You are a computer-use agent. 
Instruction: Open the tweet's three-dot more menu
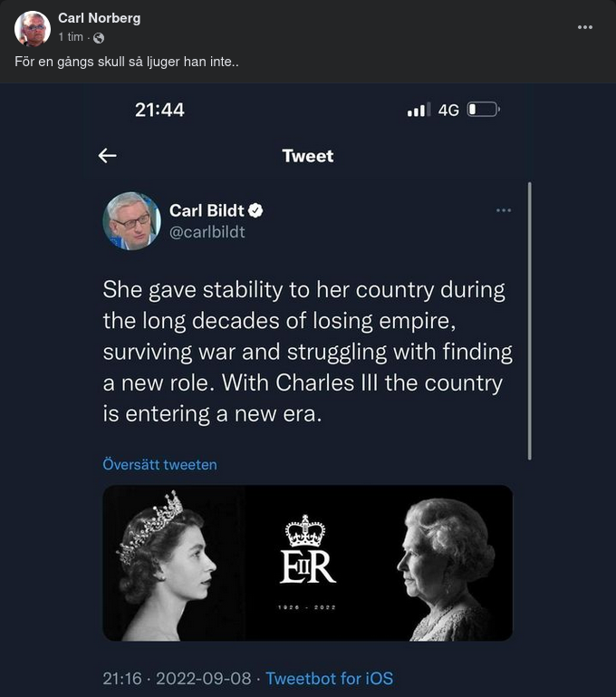click(504, 211)
